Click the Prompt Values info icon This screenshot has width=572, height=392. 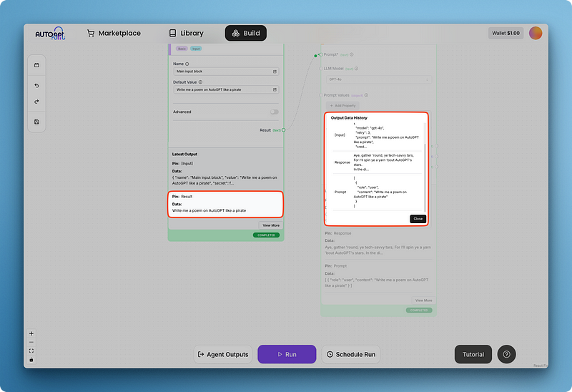(x=366, y=95)
